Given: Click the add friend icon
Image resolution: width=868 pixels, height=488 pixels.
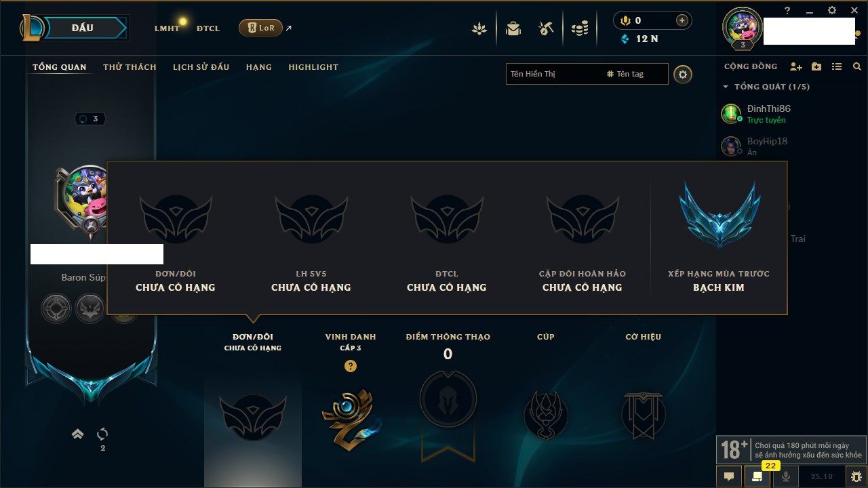Looking at the screenshot, I should tap(796, 66).
